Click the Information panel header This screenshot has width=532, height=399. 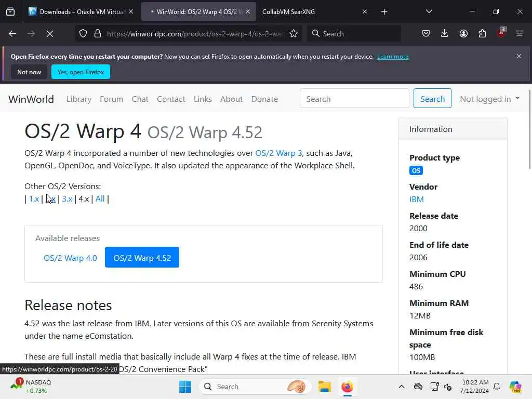(453, 129)
